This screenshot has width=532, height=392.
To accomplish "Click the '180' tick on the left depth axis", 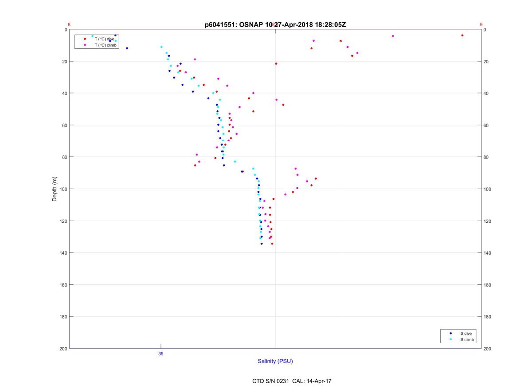I will pos(63,317).
